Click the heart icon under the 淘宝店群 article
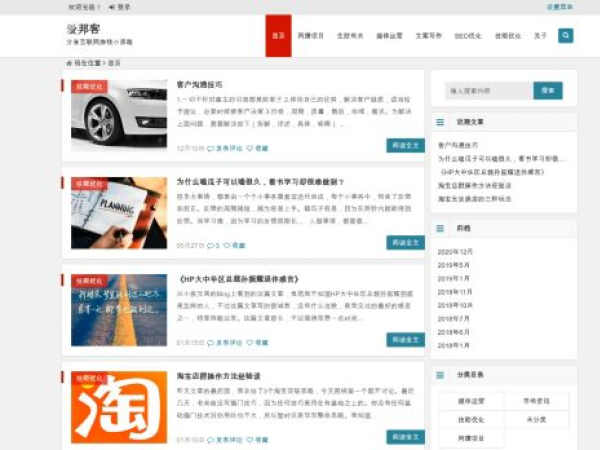Viewport: 600px width, 450px height. point(250,440)
